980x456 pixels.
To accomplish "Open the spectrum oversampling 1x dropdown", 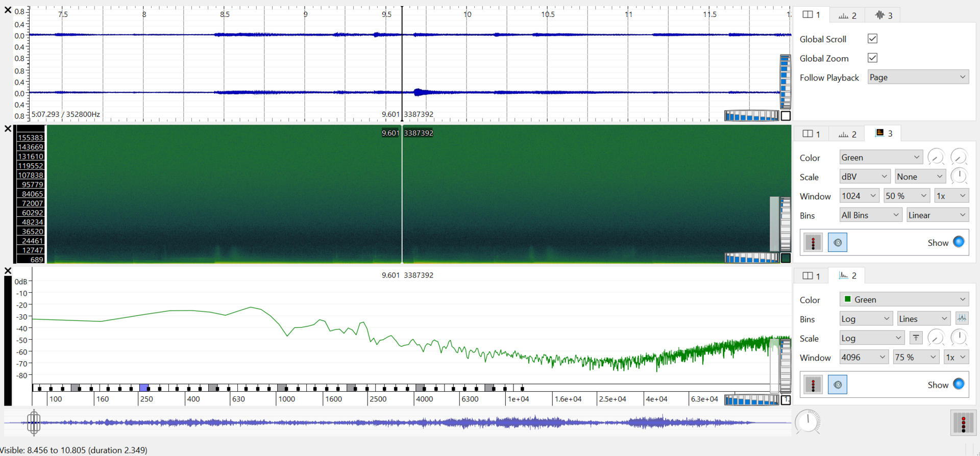I will pyautogui.click(x=956, y=358).
